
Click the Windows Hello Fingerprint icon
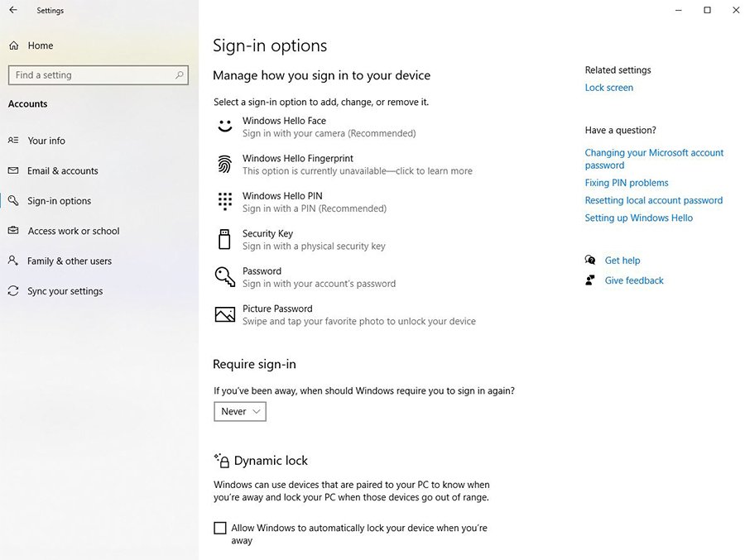pos(224,164)
